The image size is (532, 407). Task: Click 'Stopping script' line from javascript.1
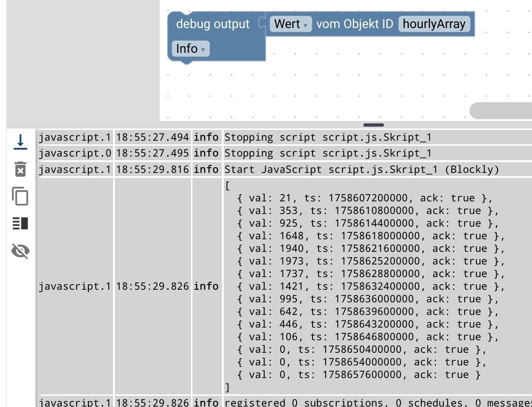[328, 137]
